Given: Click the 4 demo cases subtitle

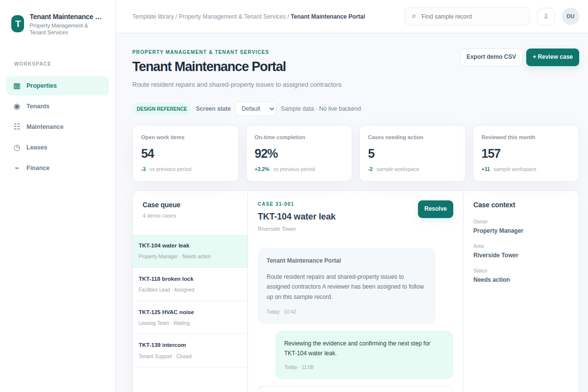Looking at the screenshot, I should coord(159,216).
